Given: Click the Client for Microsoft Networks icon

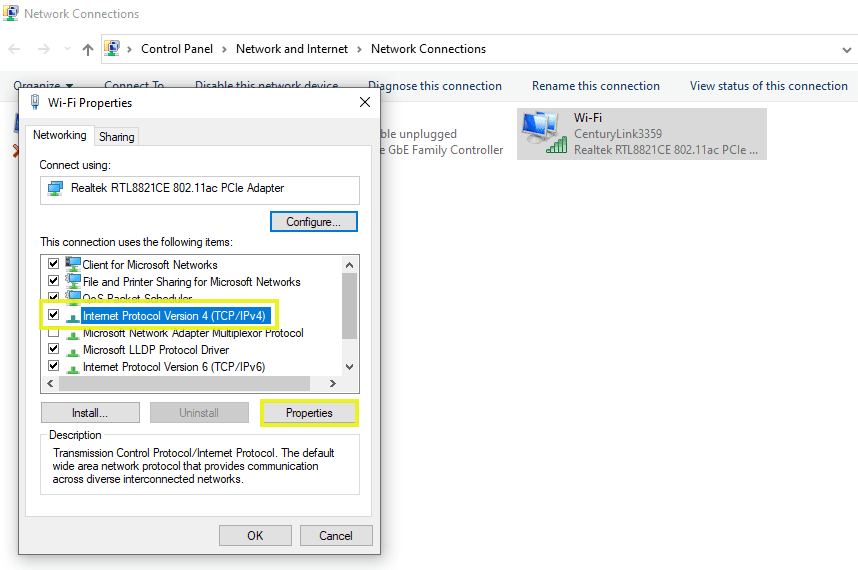Looking at the screenshot, I should 73,264.
